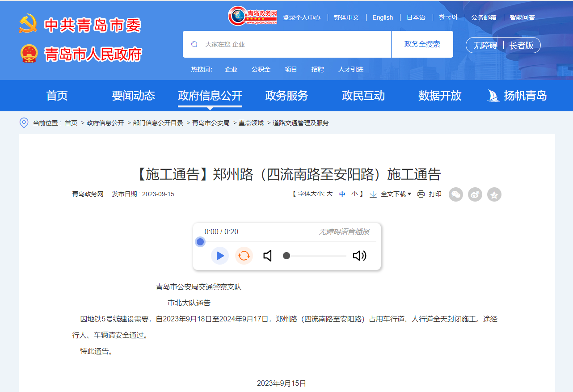
Task: Open the 政务服务 navigation tab
Action: point(286,96)
